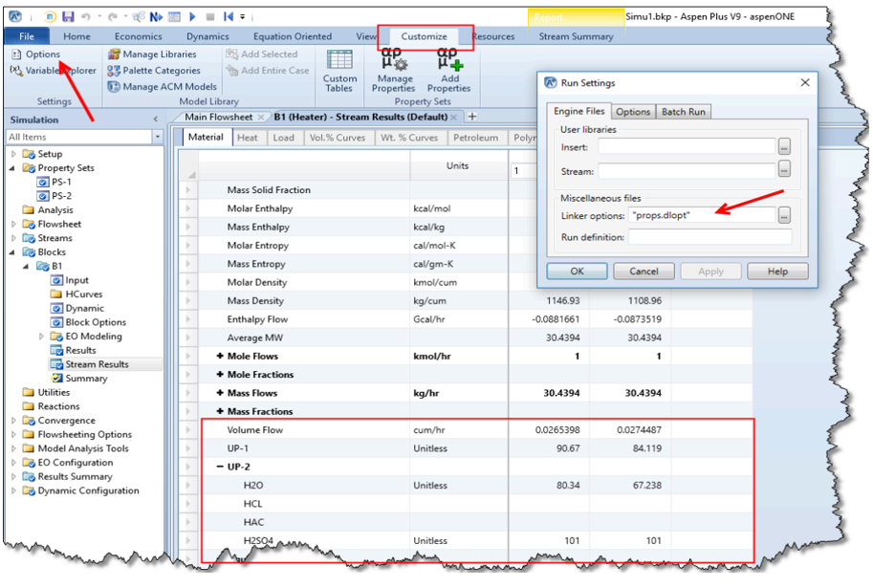
Task: Open Variable Explorer
Action: (x=54, y=70)
